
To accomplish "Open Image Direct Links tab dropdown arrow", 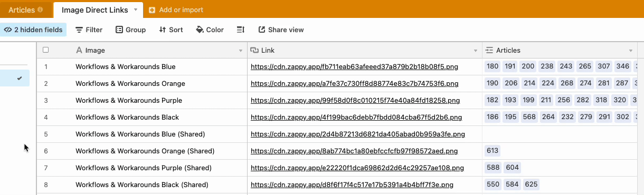I will coord(136,10).
